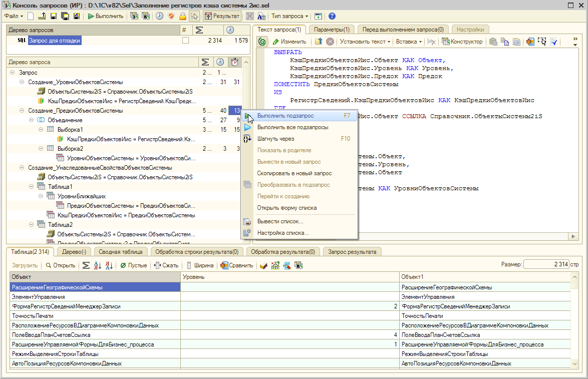The image size is (588, 379).
Task: Click the Сравнить button in results toolbar
Action: 237,265
